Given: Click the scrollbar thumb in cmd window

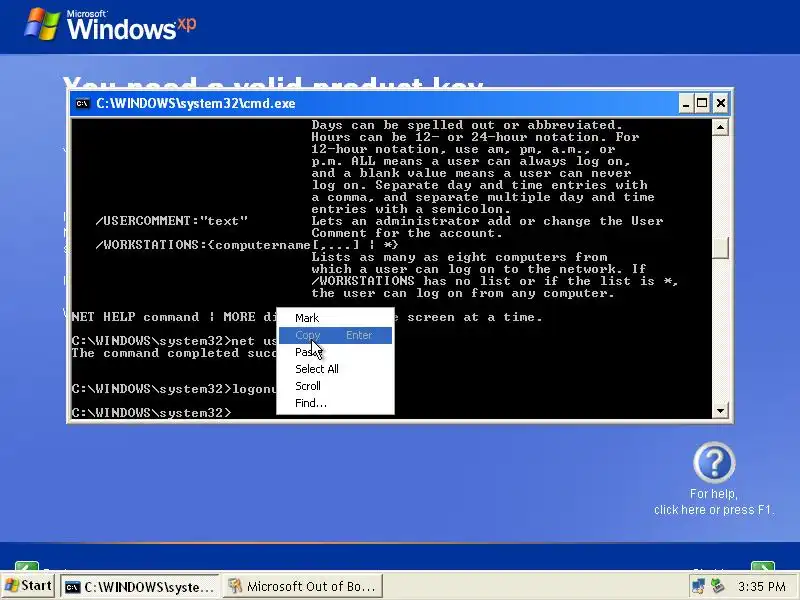Looking at the screenshot, I should 720,248.
